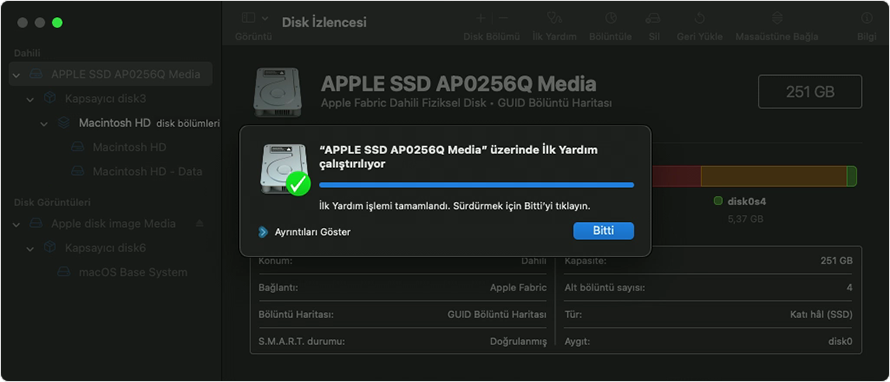Click the GUID Bölüntü Haritası value in the table

click(497, 314)
